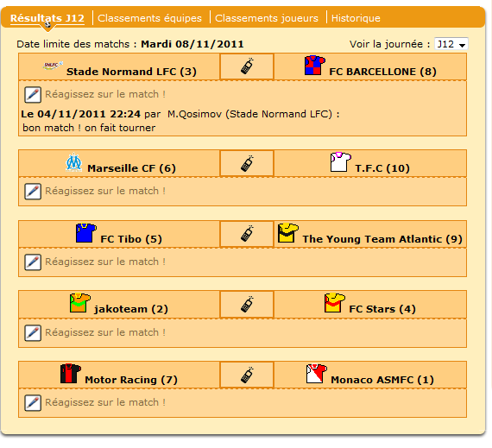Open the Historique tab

pyautogui.click(x=356, y=18)
